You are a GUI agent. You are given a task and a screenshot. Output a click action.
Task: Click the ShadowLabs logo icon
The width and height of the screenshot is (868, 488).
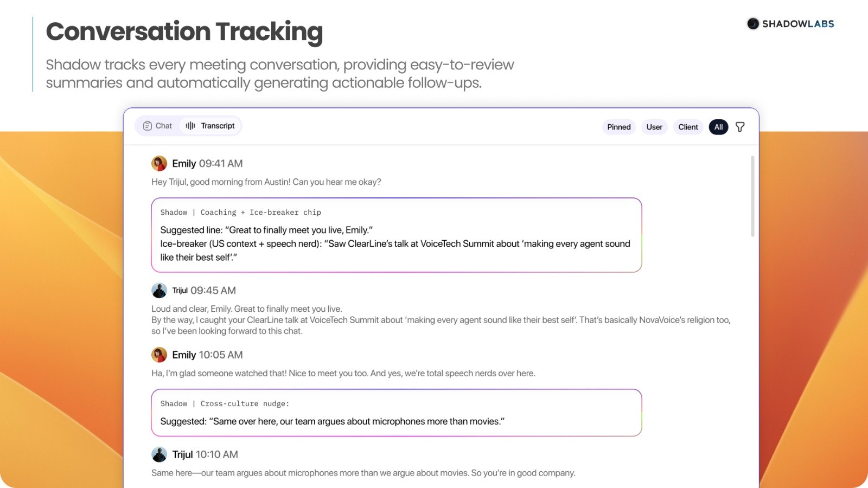(x=754, y=23)
